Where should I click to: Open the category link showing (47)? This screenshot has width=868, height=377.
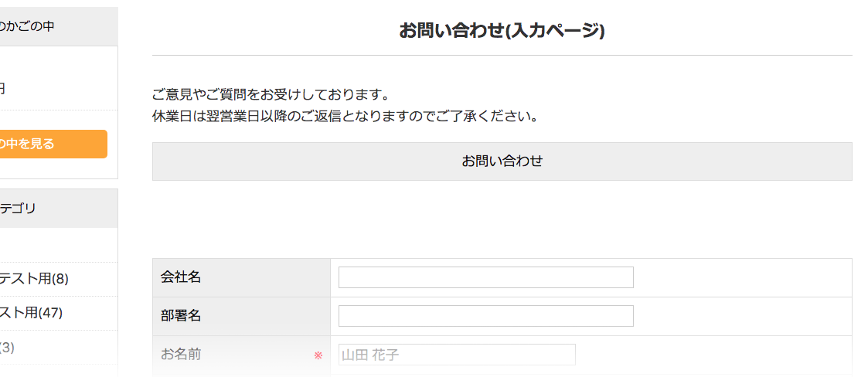32,313
